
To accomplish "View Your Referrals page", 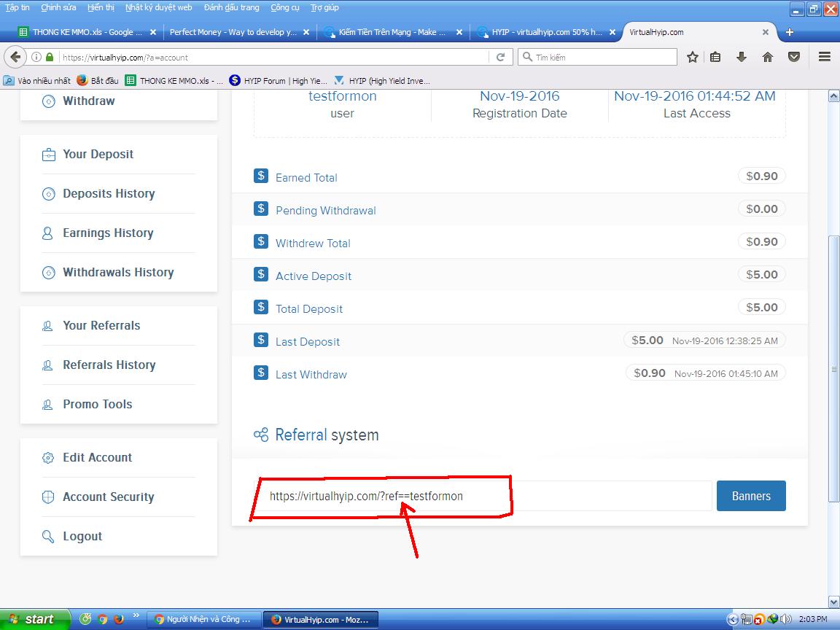I will (101, 325).
